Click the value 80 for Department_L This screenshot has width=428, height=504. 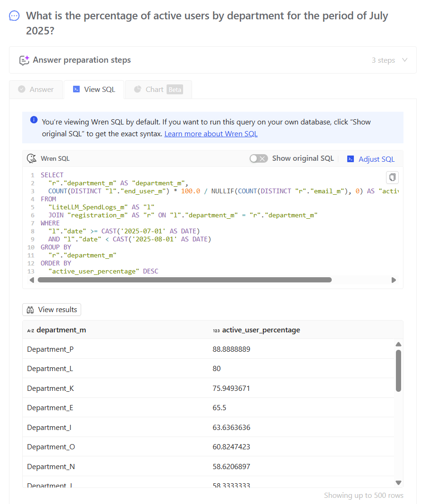click(217, 369)
